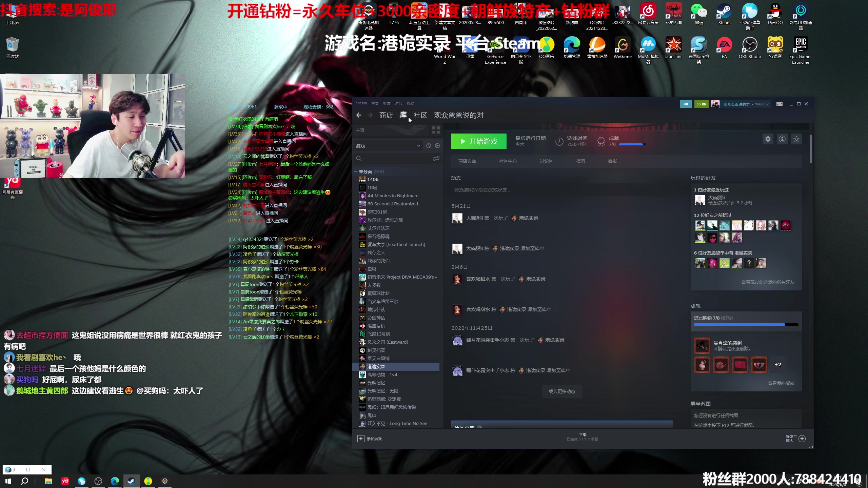Click the game info circle icon

pos(782,139)
